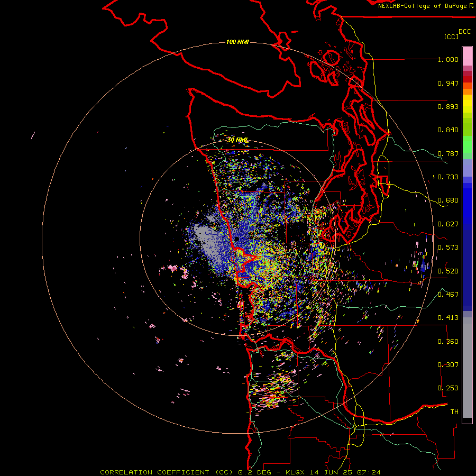Click the red segment of the color bar
The image size is (476, 476).
467,79
